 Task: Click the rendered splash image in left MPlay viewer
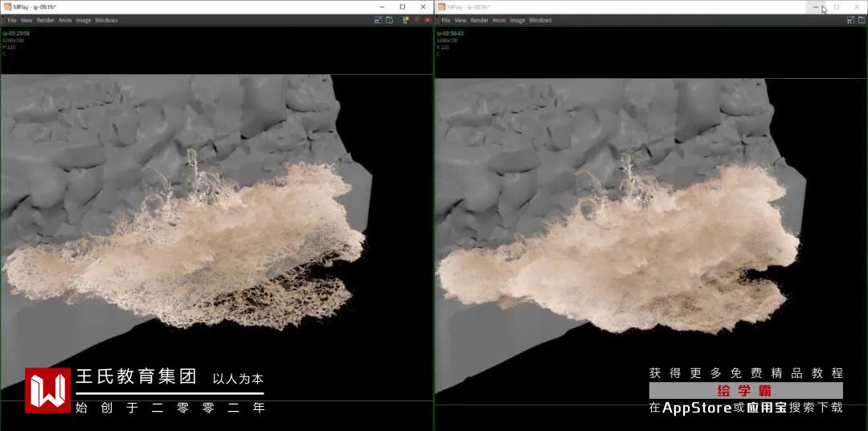coord(216,237)
